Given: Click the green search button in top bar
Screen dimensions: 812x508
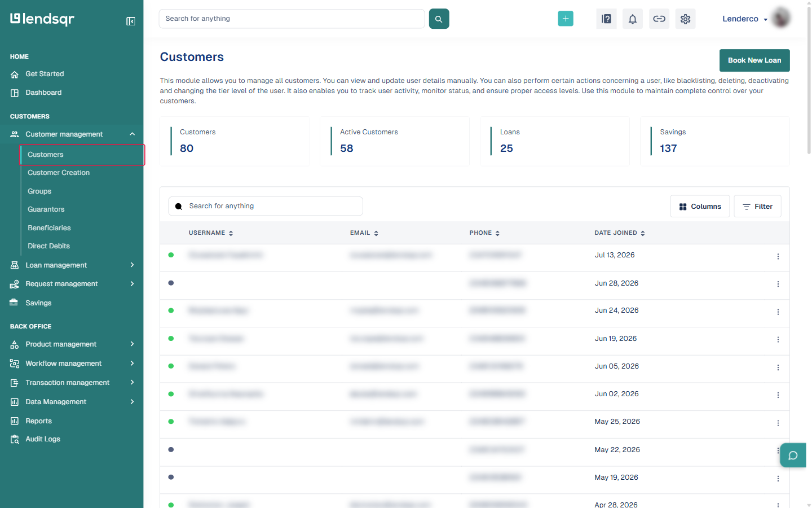Looking at the screenshot, I should pyautogui.click(x=439, y=19).
